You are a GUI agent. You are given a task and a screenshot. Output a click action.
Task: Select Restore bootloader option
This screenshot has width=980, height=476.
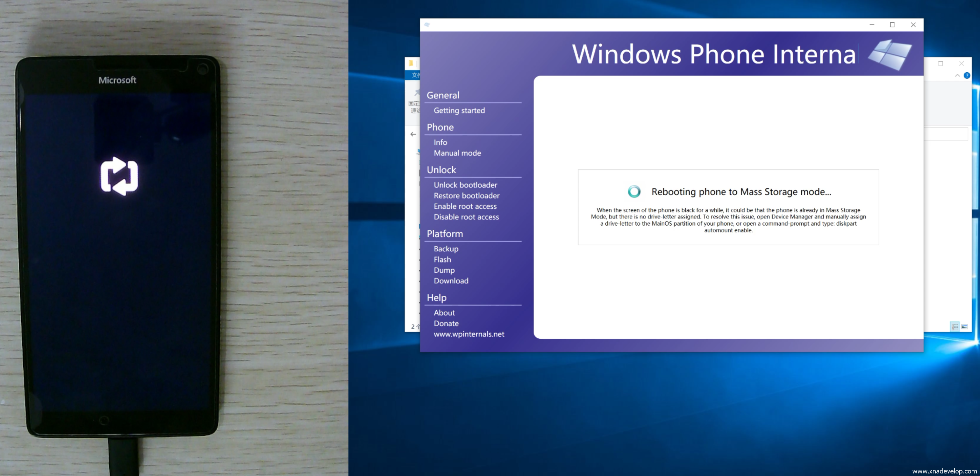(466, 196)
